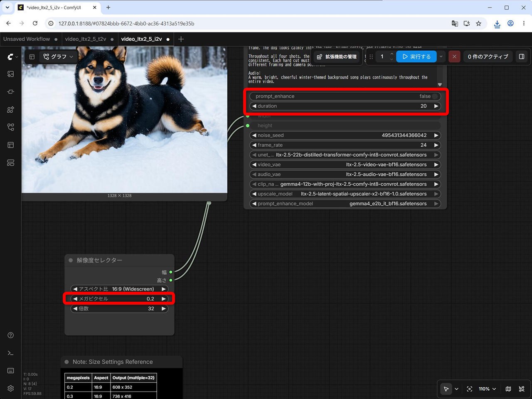Open the node library sidebar panel

click(11, 92)
